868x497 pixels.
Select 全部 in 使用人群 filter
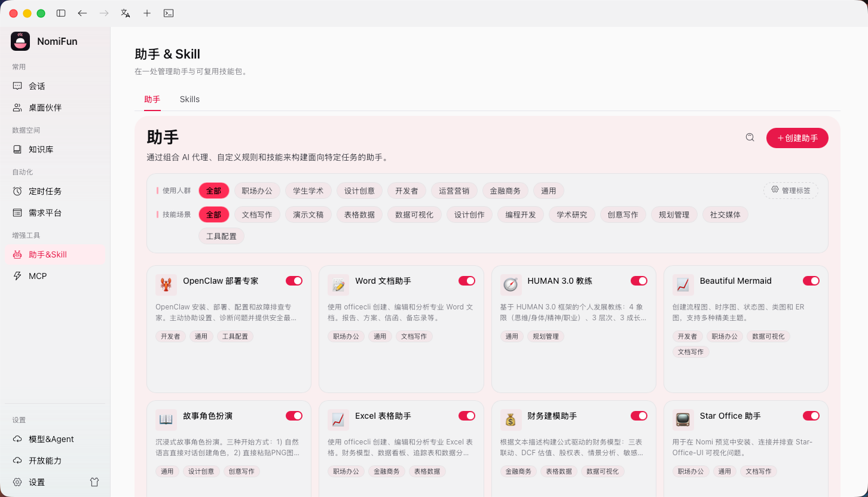[x=213, y=191]
